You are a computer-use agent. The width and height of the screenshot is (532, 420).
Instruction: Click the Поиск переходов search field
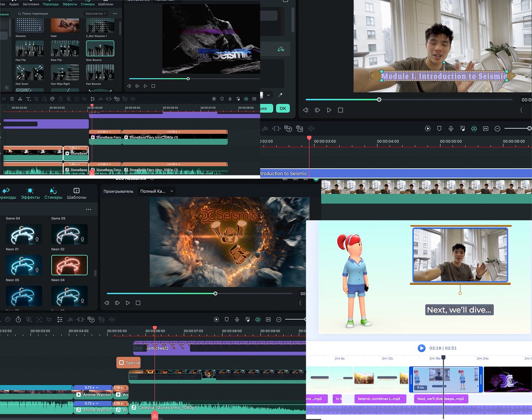point(49,14)
